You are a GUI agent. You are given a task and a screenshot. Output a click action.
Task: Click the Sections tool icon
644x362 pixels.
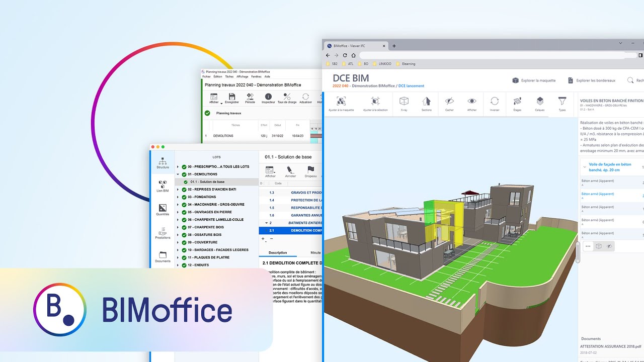426,102
